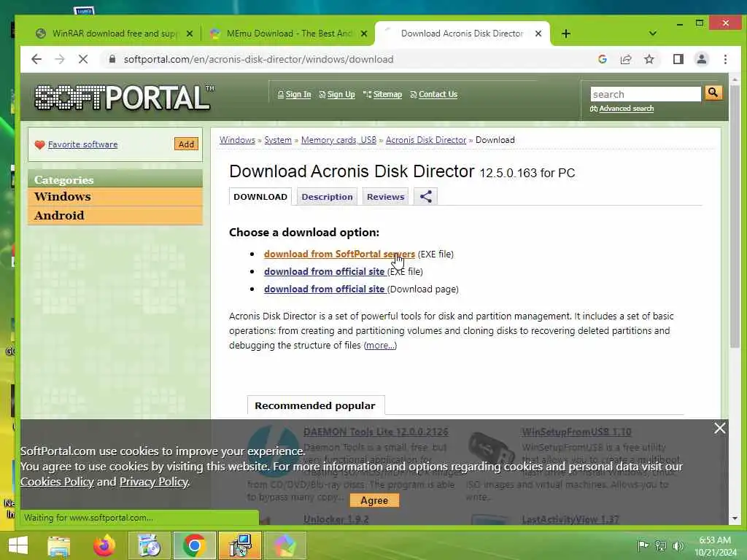Click the SoftPortal logo
This screenshot has height=560, width=747.
coord(125,98)
